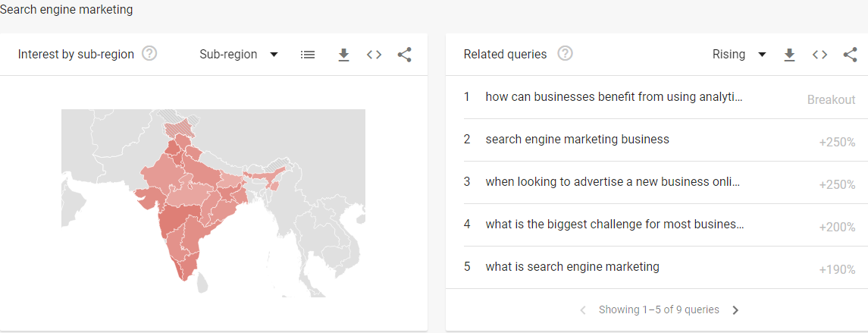868x333 pixels.
Task: Switch sub-region panel to list view
Action: pyautogui.click(x=308, y=55)
